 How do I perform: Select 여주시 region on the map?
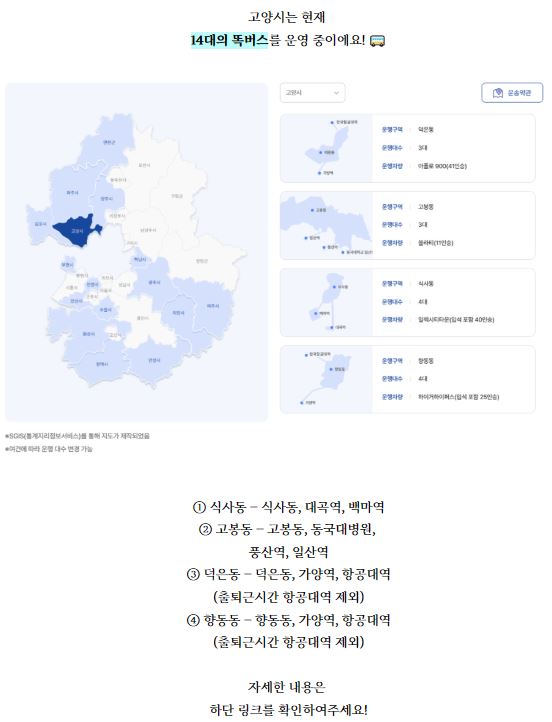[213, 306]
